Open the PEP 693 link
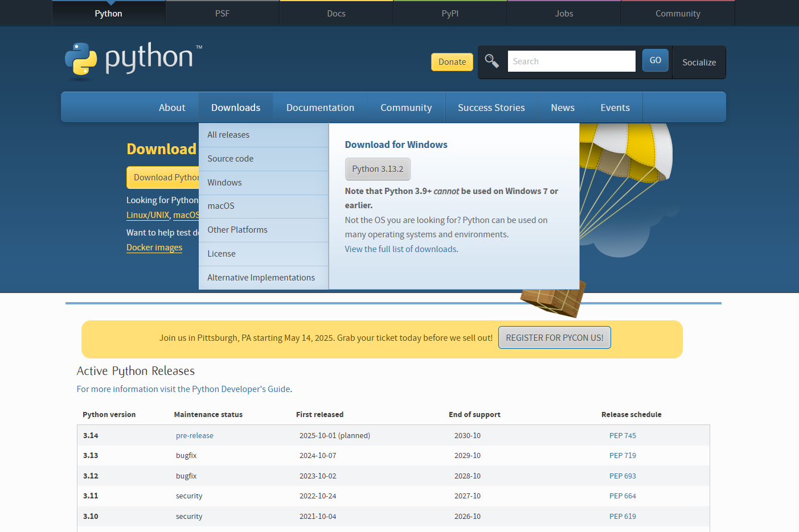 pyautogui.click(x=622, y=476)
